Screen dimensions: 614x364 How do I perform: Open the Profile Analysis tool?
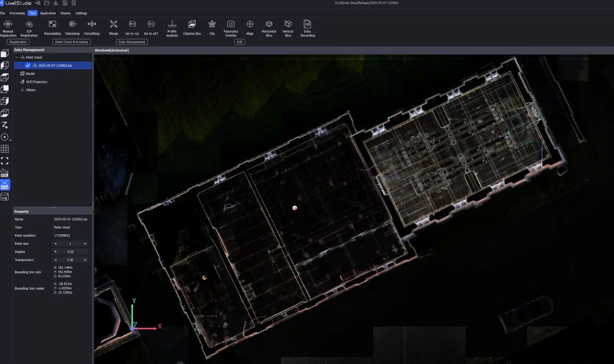coord(172,28)
